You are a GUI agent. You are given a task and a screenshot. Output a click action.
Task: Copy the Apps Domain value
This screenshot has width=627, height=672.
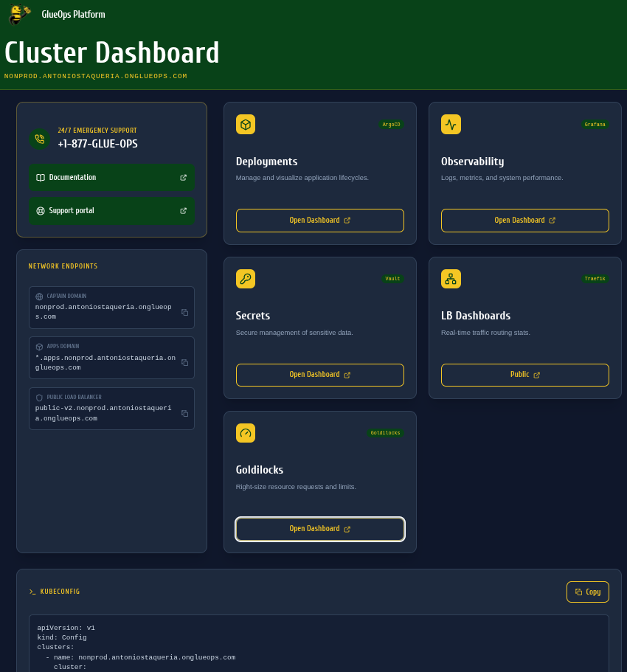(x=184, y=363)
